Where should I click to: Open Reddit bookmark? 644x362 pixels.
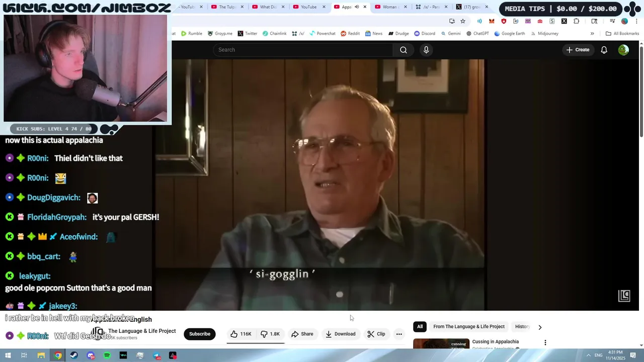tap(350, 34)
